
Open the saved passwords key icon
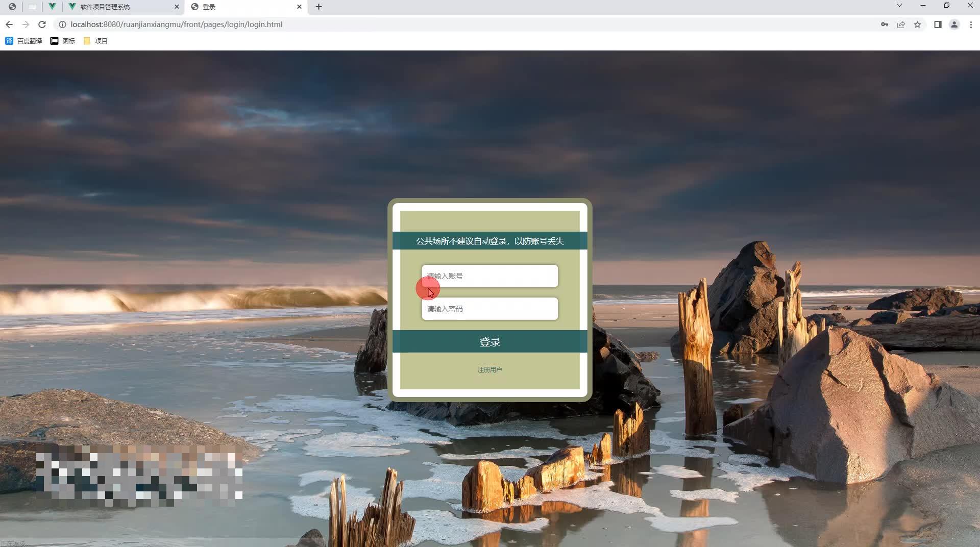tap(884, 24)
